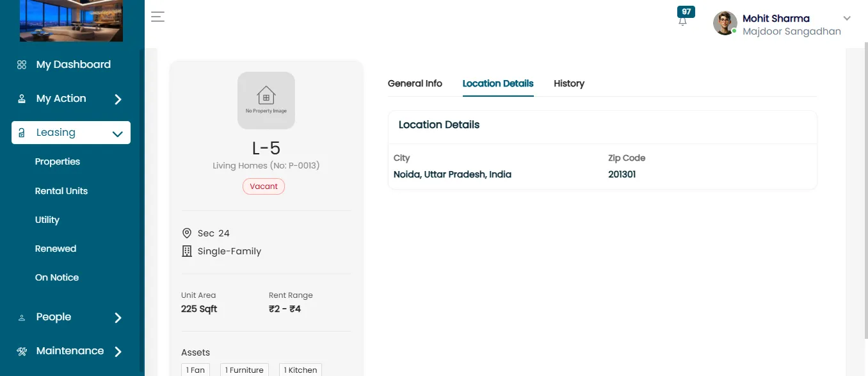Viewport: 868px width, 376px height.
Task: Click the My Action person icon
Action: 22,99
